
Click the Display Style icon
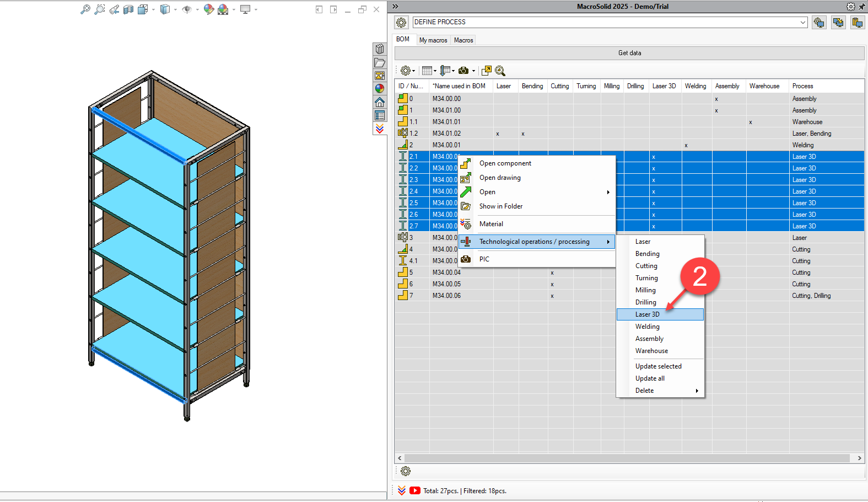165,9
